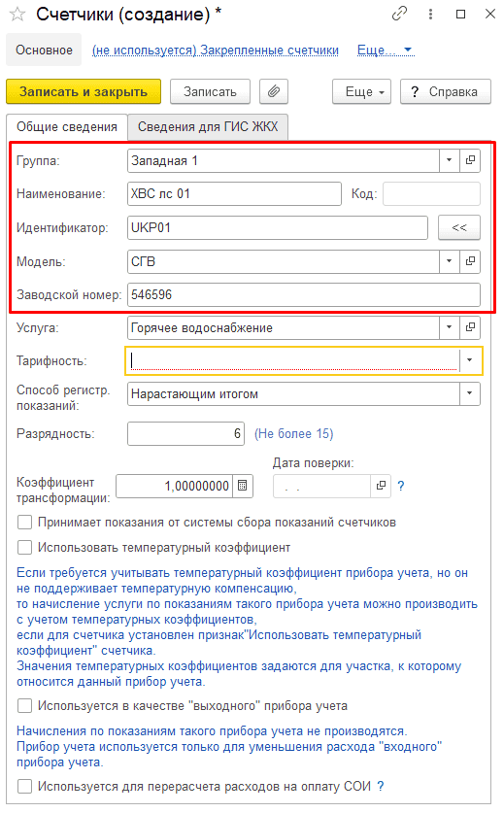Copy link using the chain icon
This screenshot has height=813, width=504.
pyautogui.click(x=399, y=14)
